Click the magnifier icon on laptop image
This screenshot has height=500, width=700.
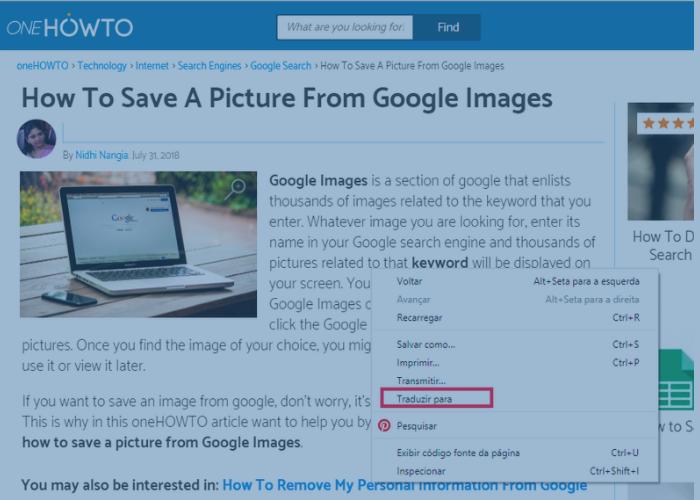pyautogui.click(x=236, y=189)
